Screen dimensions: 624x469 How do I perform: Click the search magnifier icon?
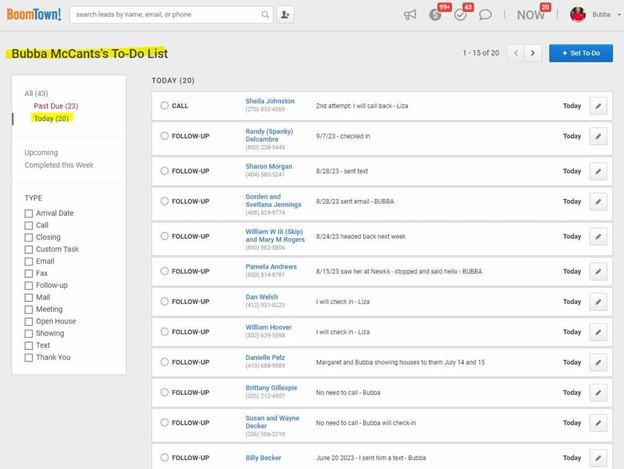[x=265, y=15]
